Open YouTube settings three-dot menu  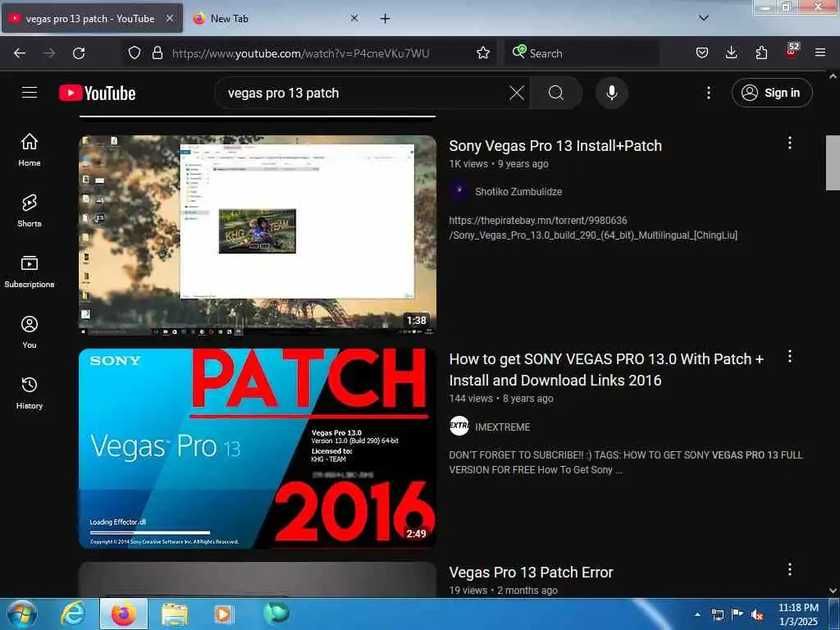(708, 94)
